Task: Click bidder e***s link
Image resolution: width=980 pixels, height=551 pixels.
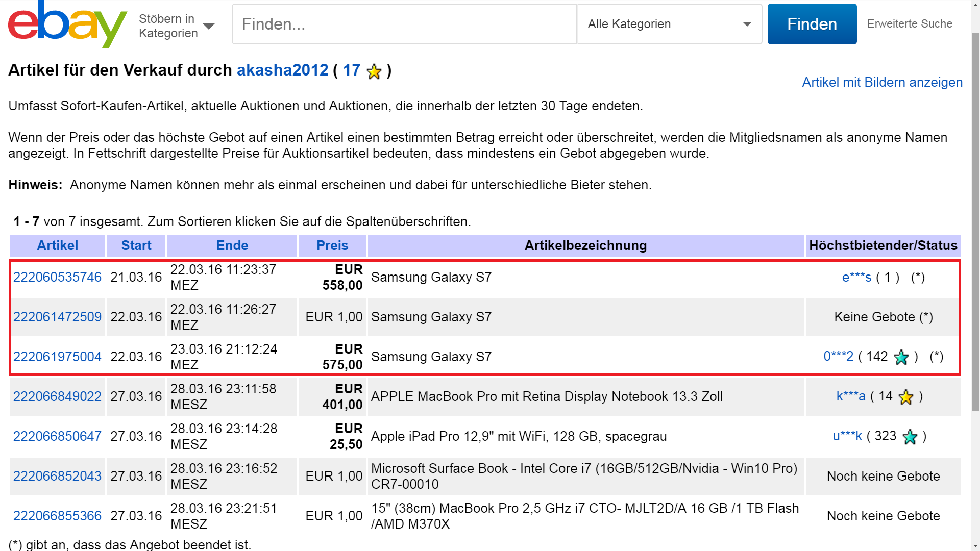Action: (856, 277)
